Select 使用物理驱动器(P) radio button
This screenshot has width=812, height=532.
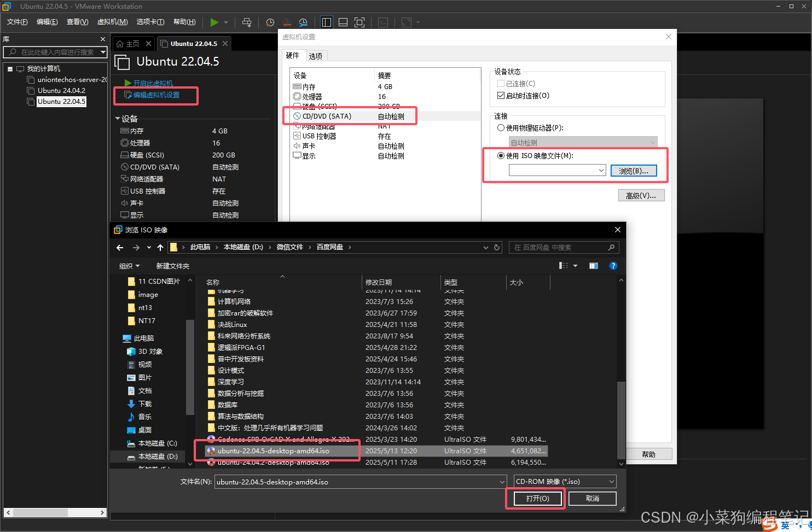(501, 128)
